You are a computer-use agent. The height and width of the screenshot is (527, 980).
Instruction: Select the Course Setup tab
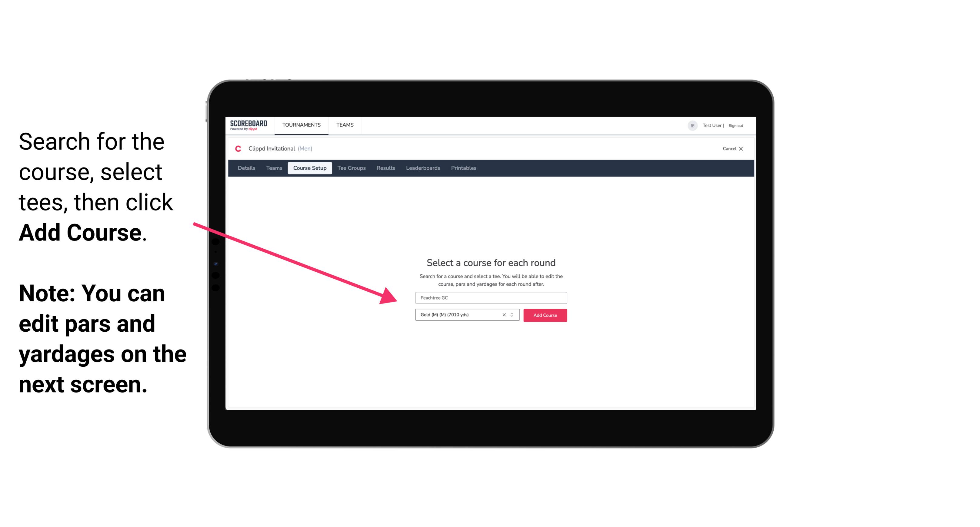[x=310, y=168]
